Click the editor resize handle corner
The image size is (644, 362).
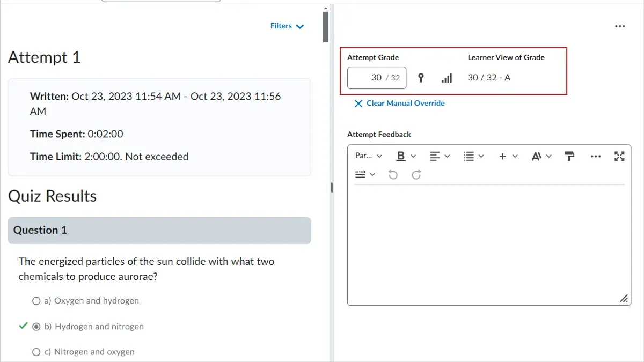[624, 298]
